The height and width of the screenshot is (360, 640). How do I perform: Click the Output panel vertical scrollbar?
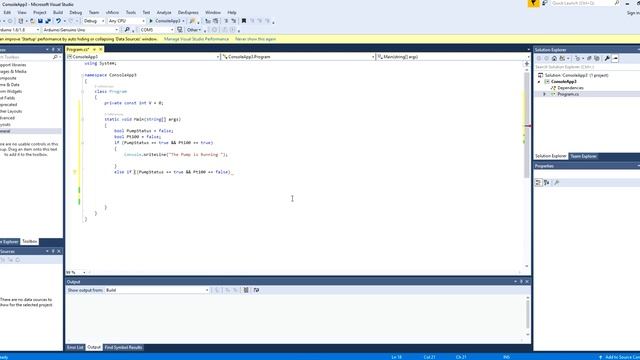(527, 315)
